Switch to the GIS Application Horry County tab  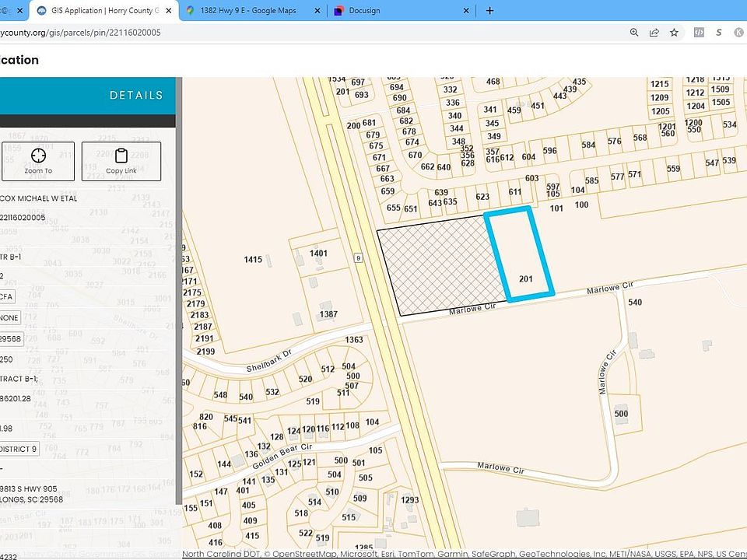tap(103, 10)
